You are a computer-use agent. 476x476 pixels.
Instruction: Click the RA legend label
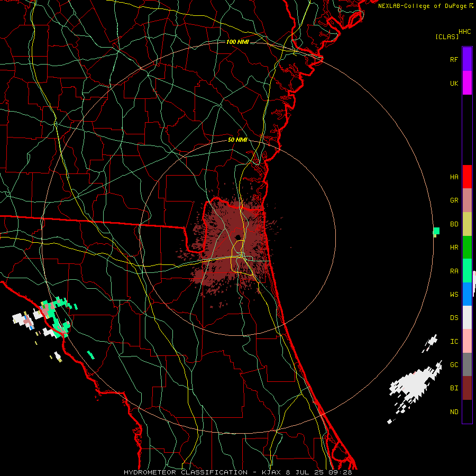[x=454, y=271]
